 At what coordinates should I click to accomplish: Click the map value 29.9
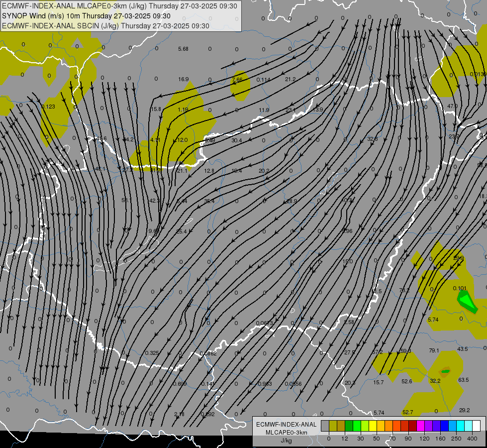(459, 258)
